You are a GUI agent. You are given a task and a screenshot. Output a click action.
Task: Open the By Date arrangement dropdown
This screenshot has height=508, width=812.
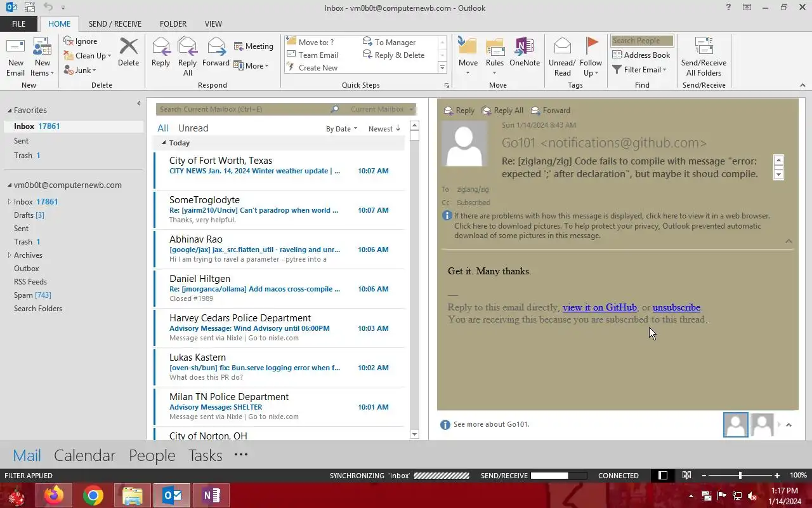click(x=341, y=129)
